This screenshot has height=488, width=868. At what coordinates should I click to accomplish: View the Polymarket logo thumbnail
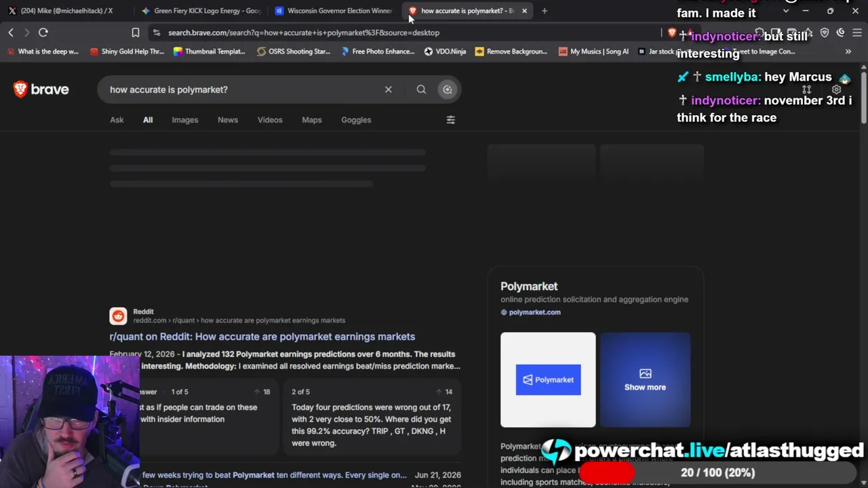click(x=548, y=380)
